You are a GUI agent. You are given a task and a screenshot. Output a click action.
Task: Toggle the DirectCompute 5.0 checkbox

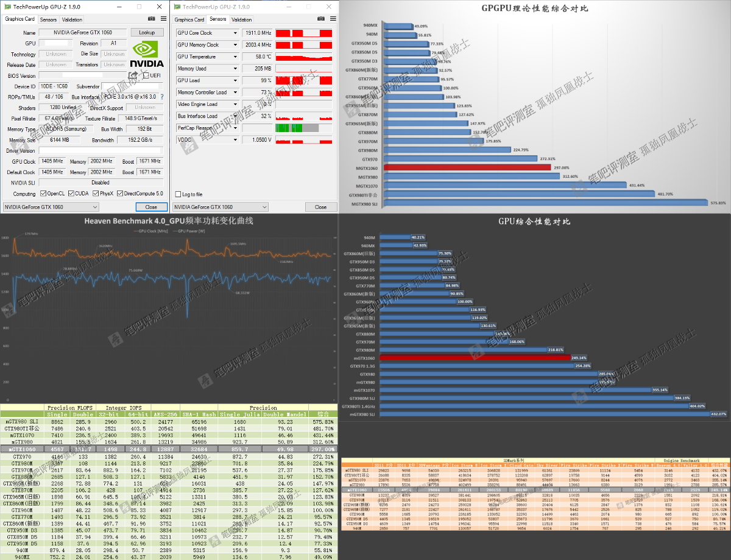pos(120,194)
